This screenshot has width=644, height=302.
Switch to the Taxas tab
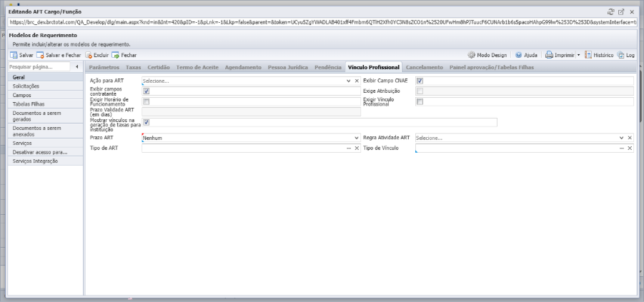(134, 67)
